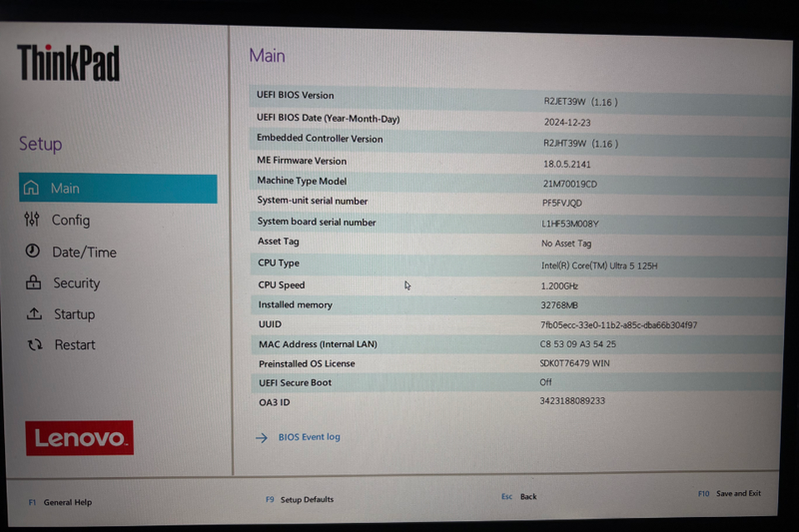
Task: Click CPU speed value 1.200GHz
Action: point(559,286)
